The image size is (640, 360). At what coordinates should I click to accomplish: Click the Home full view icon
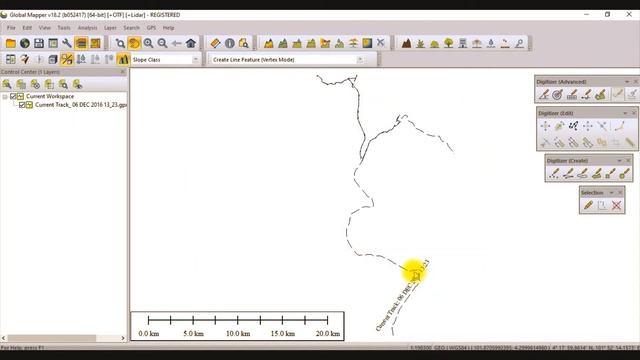(x=191, y=43)
